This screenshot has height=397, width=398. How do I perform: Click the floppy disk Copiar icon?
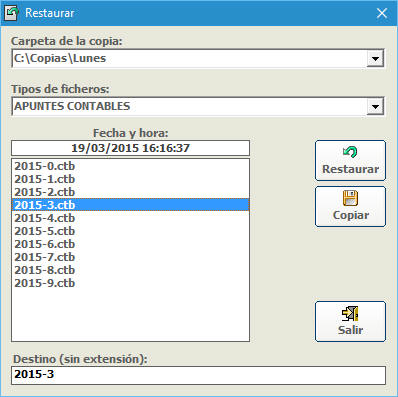350,198
